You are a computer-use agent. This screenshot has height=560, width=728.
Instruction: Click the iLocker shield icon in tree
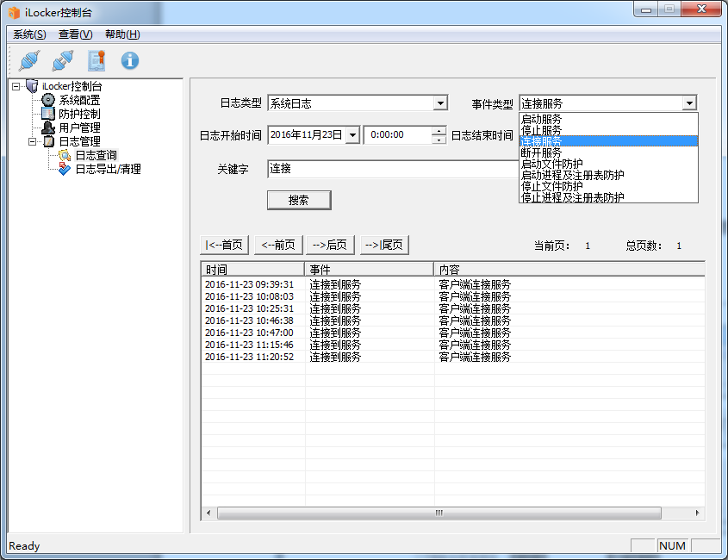pos(32,86)
